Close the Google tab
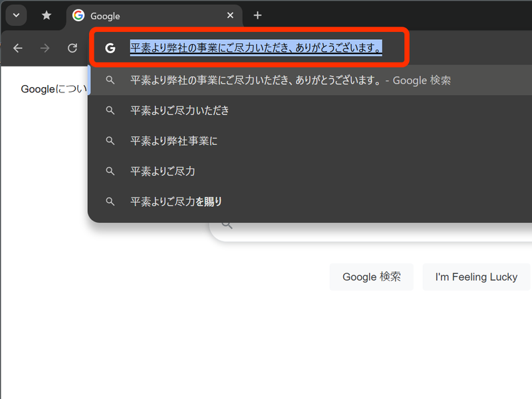Image resolution: width=532 pixels, height=399 pixels. [230, 15]
